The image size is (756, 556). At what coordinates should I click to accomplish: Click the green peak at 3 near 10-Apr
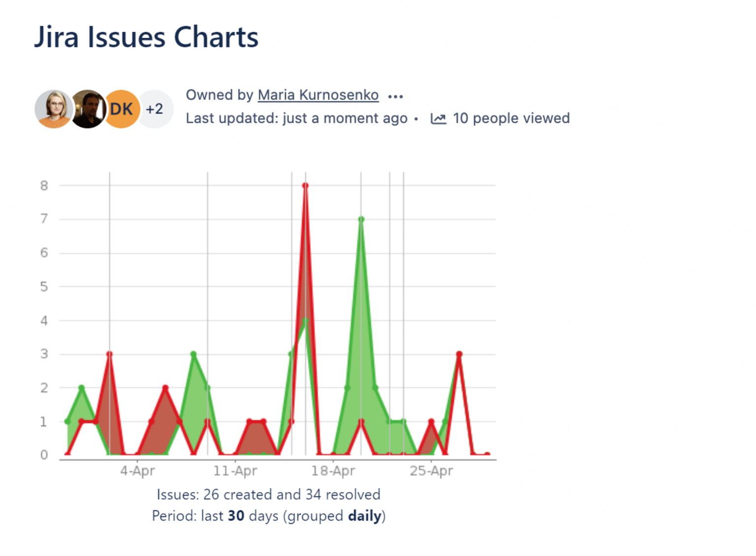[x=192, y=353]
